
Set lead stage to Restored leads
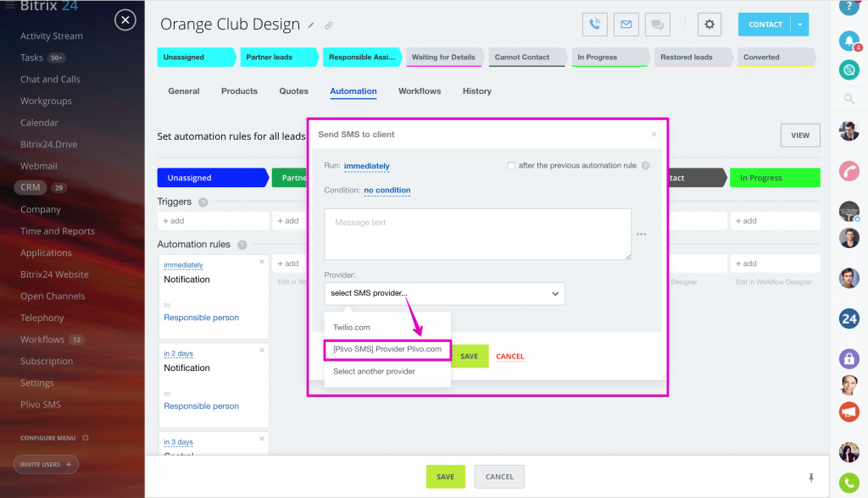point(693,57)
